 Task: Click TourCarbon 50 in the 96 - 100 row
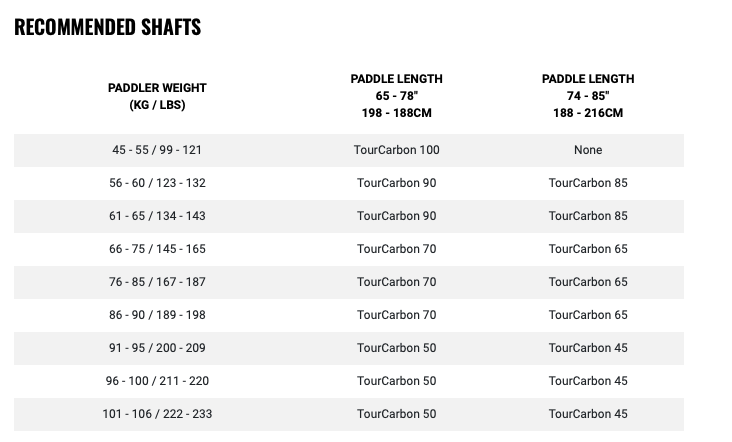[x=396, y=381]
